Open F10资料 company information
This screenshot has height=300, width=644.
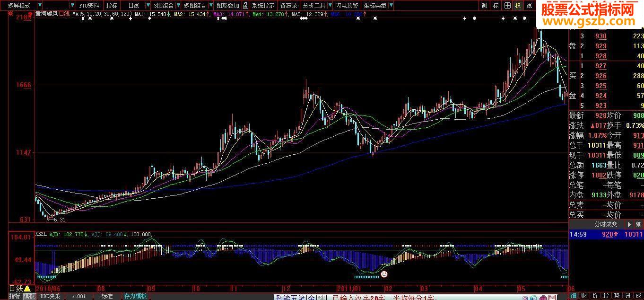point(89,6)
